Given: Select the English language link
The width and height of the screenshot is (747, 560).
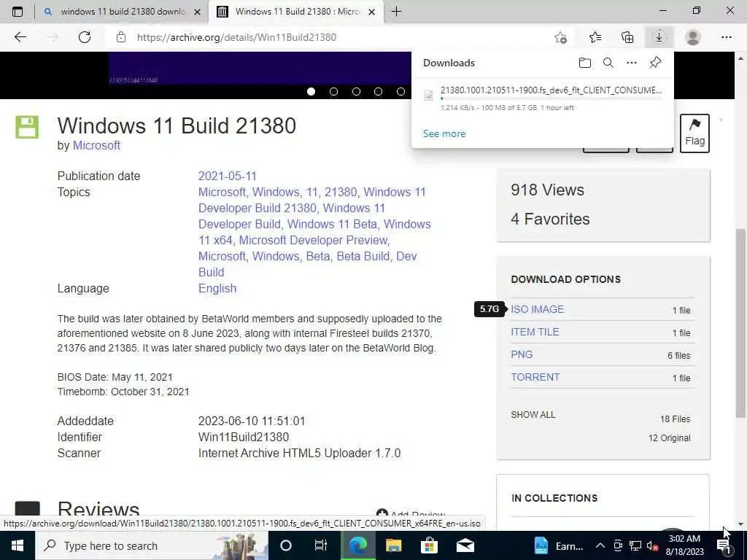Looking at the screenshot, I should click(217, 289).
